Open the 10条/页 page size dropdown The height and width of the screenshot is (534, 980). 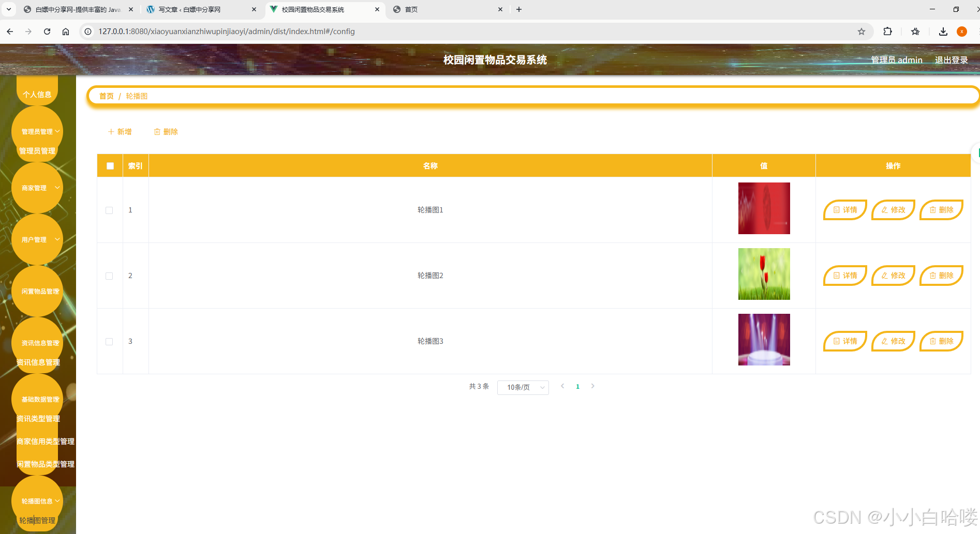pyautogui.click(x=523, y=387)
